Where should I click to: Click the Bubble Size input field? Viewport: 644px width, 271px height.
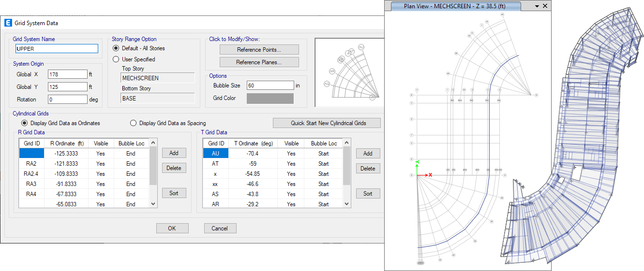pyautogui.click(x=270, y=86)
